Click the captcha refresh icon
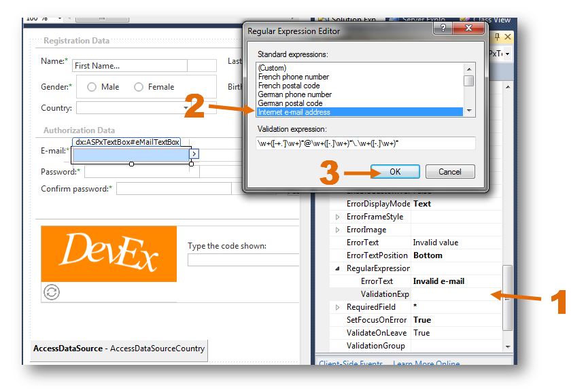Viewport: 586px width, 392px height. pos(52,292)
